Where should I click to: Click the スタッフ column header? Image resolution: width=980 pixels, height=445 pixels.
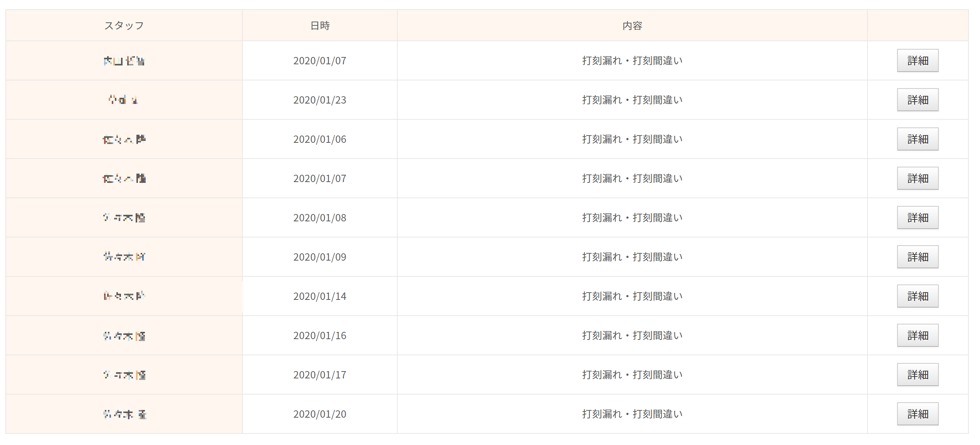[124, 25]
